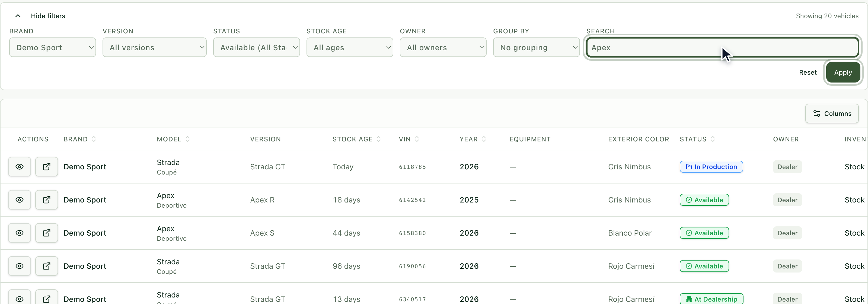Open the Stock Age dropdown

tap(350, 47)
